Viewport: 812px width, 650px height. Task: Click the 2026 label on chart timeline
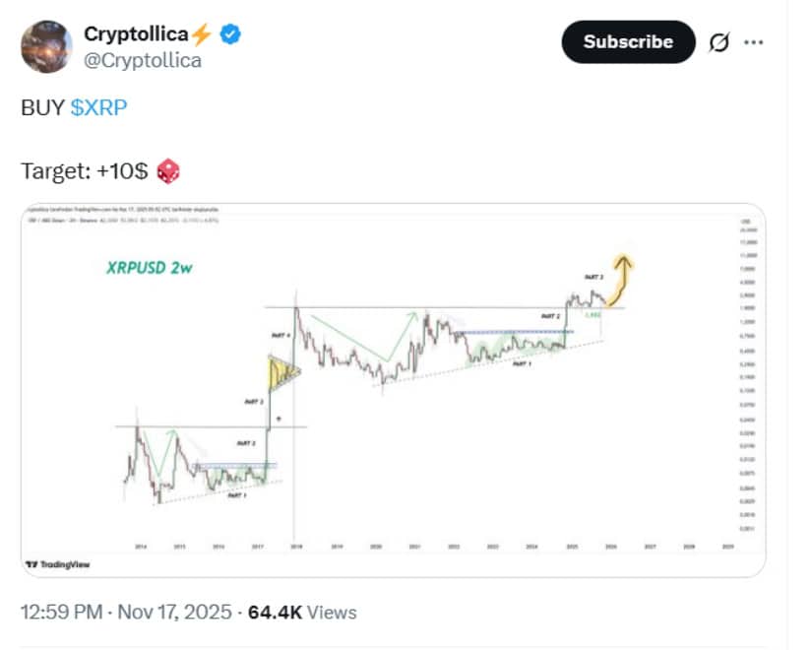[x=611, y=544]
